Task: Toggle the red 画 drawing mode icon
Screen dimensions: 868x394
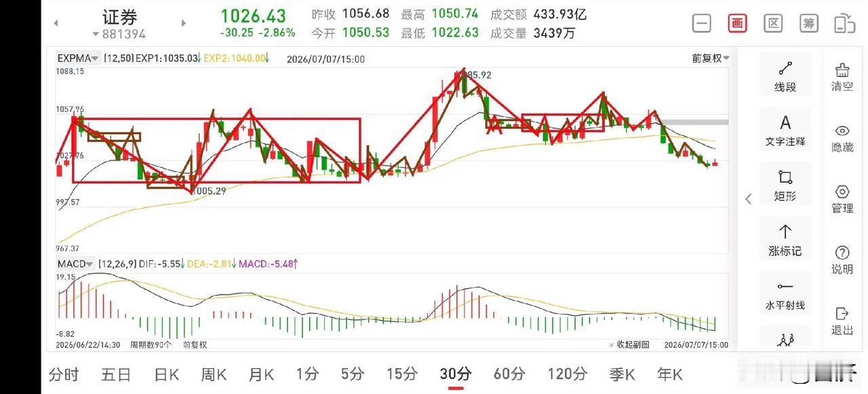Action: click(738, 23)
